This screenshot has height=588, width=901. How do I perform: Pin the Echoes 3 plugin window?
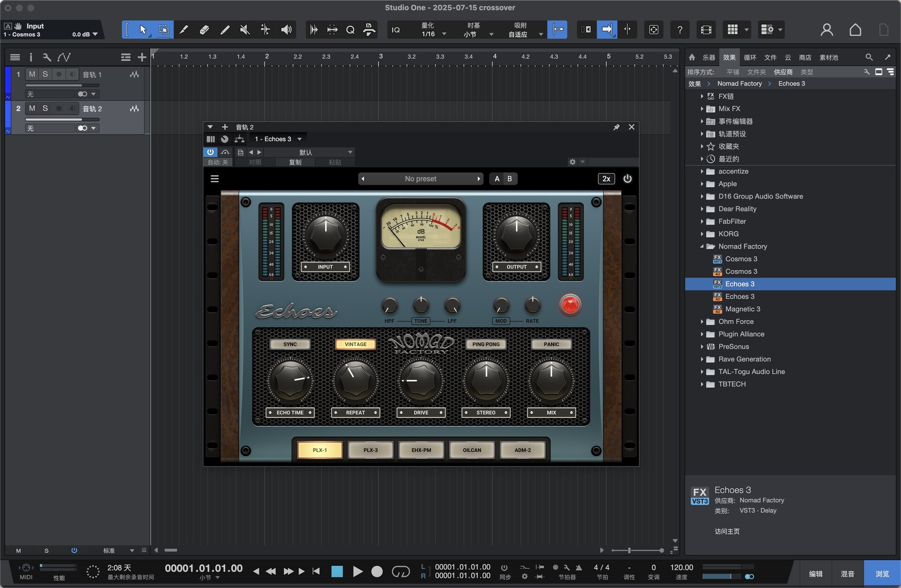[616, 127]
